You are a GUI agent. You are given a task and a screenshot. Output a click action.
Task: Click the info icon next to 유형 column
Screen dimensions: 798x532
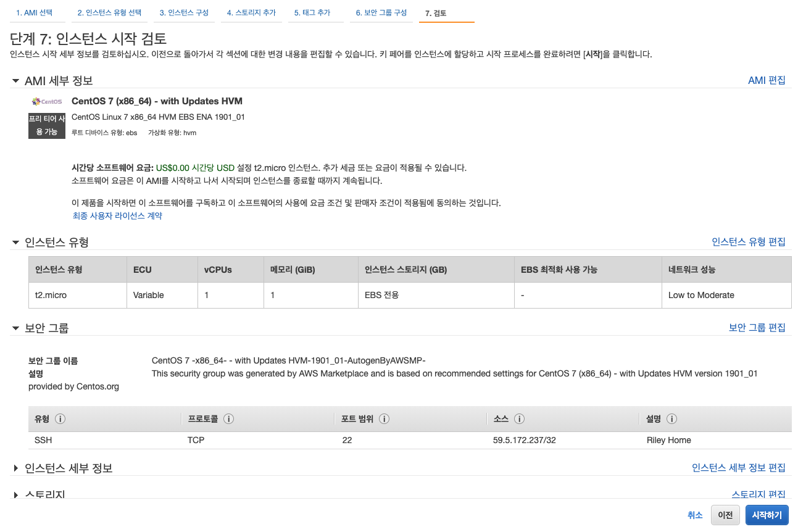60,418
